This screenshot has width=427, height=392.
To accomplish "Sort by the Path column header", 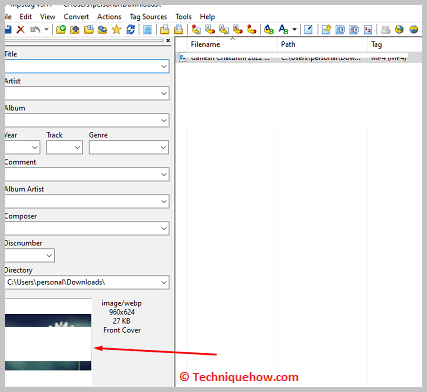I will point(322,44).
